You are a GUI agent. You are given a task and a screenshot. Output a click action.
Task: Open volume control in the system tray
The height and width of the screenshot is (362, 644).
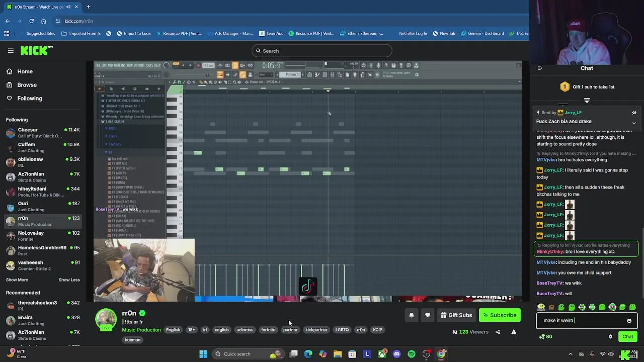click(x=612, y=354)
